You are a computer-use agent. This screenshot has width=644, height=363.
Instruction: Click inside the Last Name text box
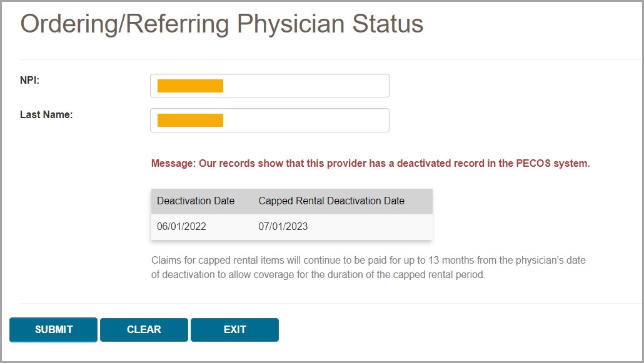coord(305,120)
